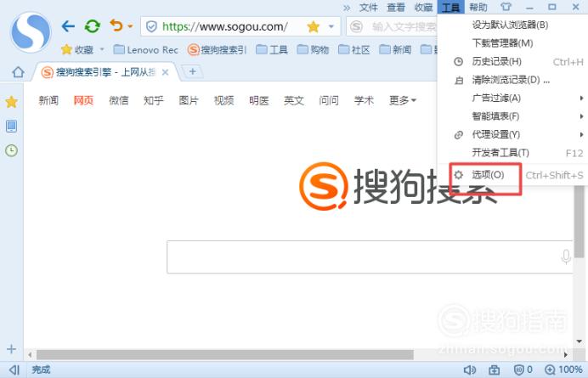Add sidebar app with plus icon
The width and height of the screenshot is (588, 378).
point(11,349)
